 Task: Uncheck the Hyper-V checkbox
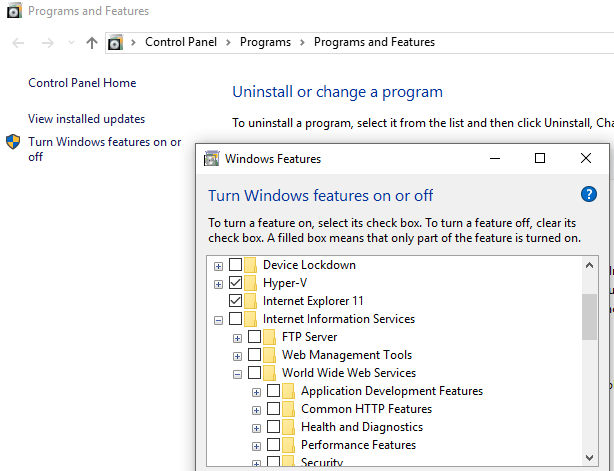tap(235, 283)
